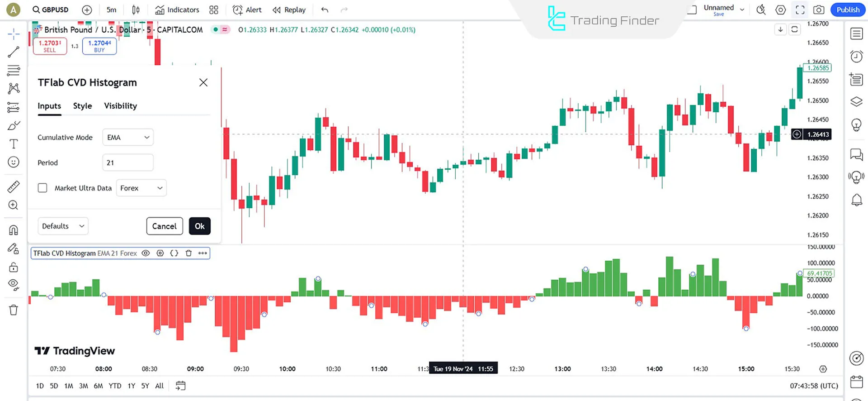Click the Period input field
Viewport: 868px width, 401px height.
[x=128, y=163]
